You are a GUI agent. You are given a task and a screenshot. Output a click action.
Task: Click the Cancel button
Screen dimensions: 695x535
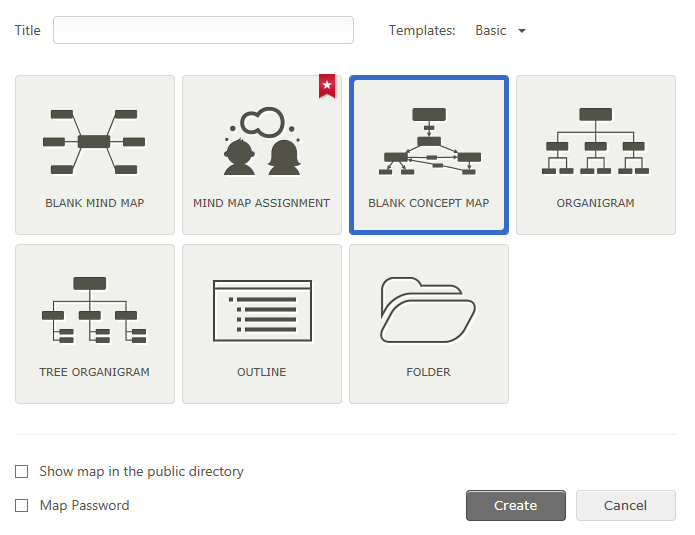tap(625, 505)
